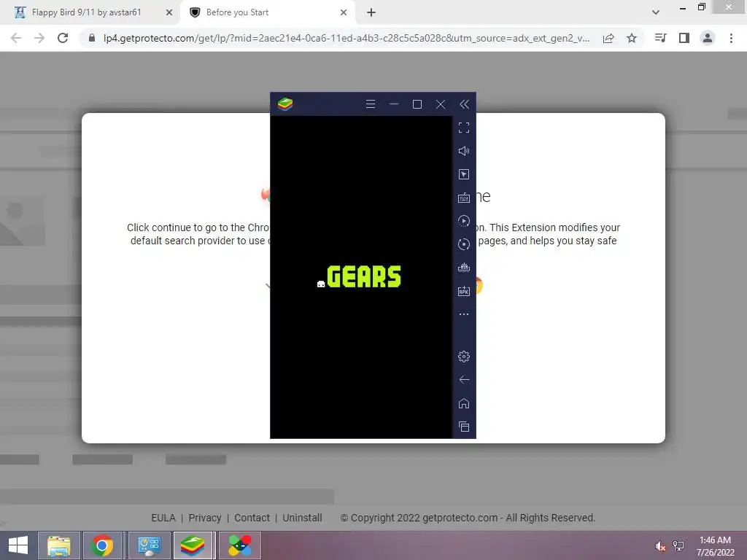Open Control Panel taskbar icon
The height and width of the screenshot is (560, 747).
tap(149, 545)
